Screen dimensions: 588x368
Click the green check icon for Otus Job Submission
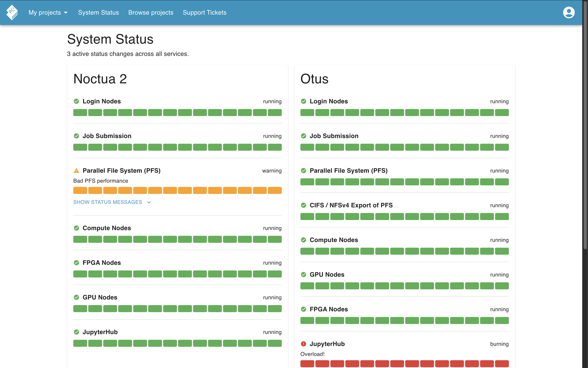303,136
